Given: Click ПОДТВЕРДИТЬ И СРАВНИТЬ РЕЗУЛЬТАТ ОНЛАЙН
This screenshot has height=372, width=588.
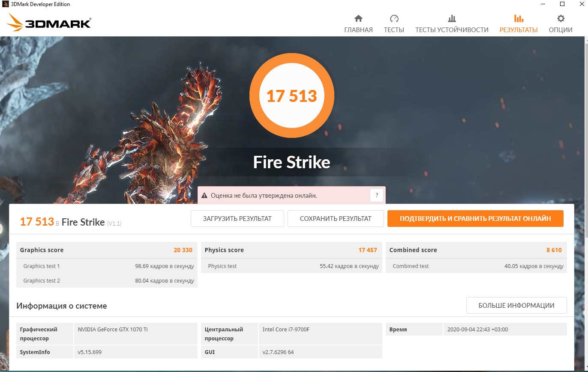Looking at the screenshot, I should [475, 218].
